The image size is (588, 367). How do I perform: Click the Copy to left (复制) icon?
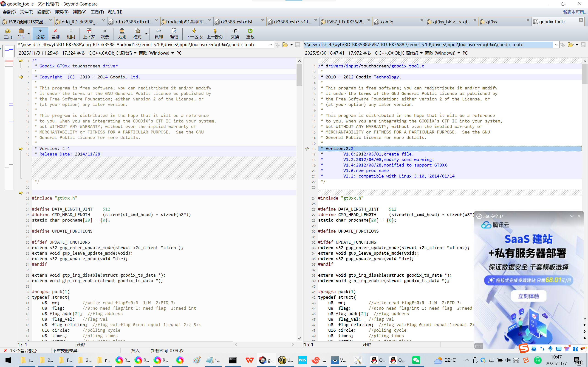click(x=158, y=33)
